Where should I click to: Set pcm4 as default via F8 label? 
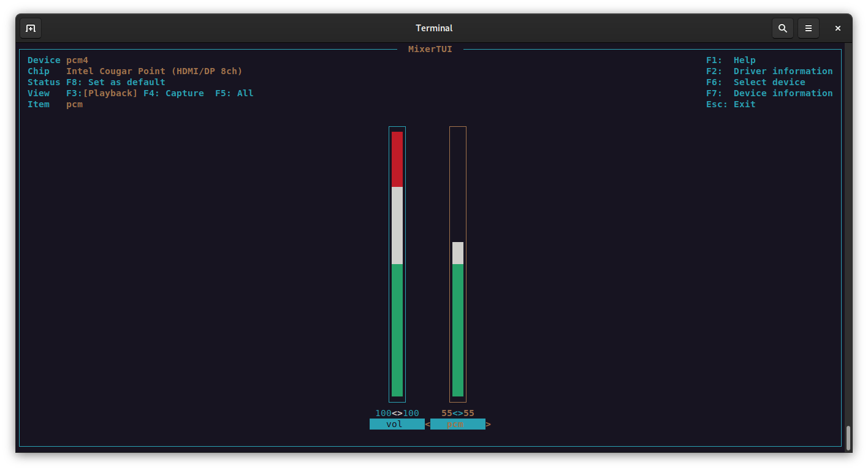(116, 81)
